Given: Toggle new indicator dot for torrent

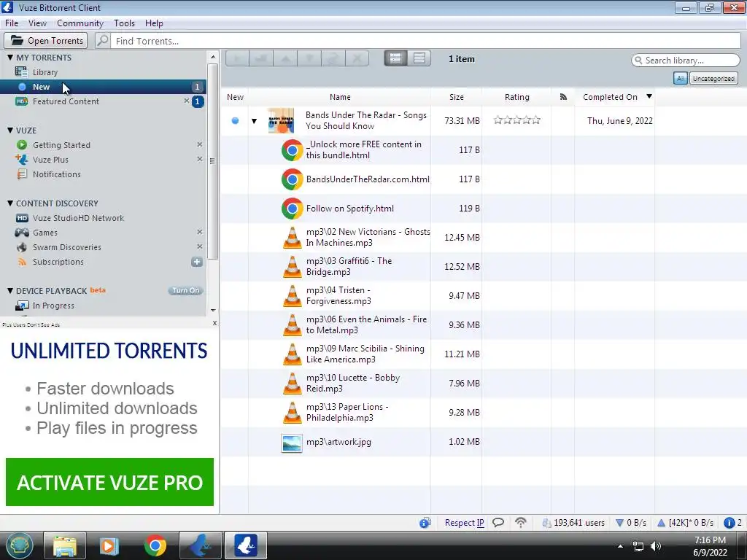Looking at the screenshot, I should click(x=235, y=120).
